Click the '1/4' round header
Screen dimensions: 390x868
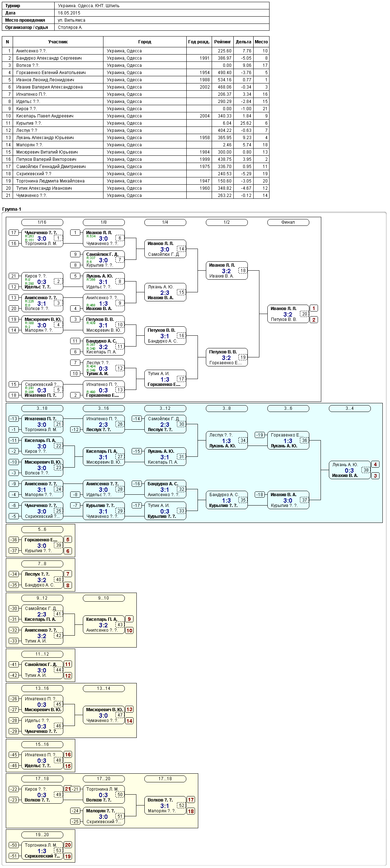click(165, 222)
